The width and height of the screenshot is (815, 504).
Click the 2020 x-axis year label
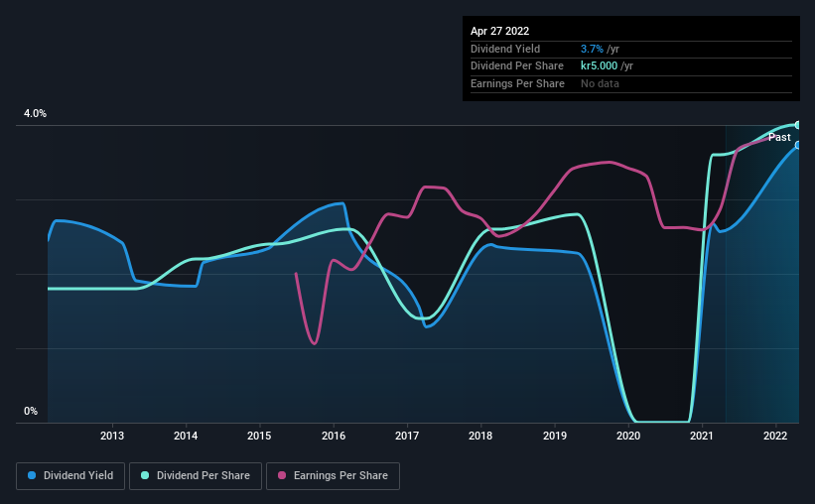pos(628,436)
